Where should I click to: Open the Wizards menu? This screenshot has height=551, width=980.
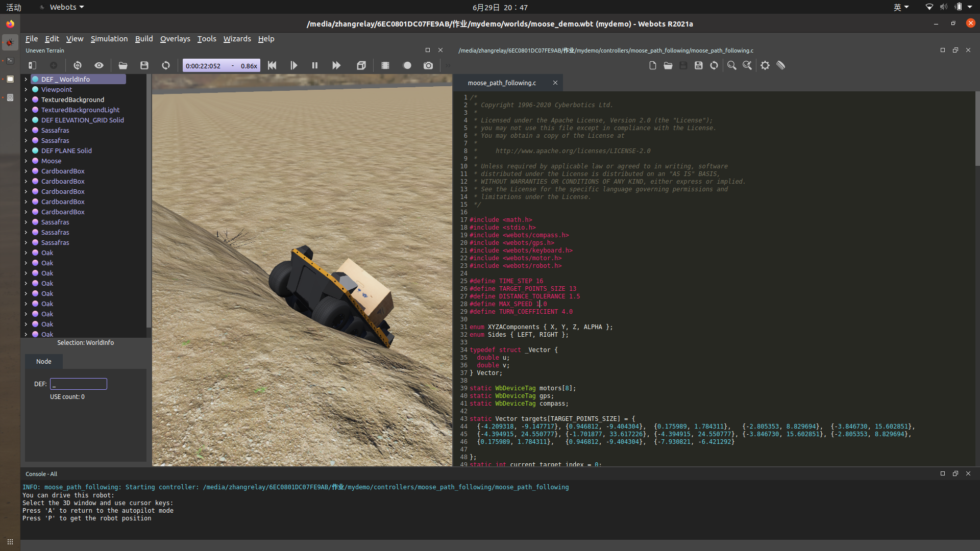click(x=237, y=38)
